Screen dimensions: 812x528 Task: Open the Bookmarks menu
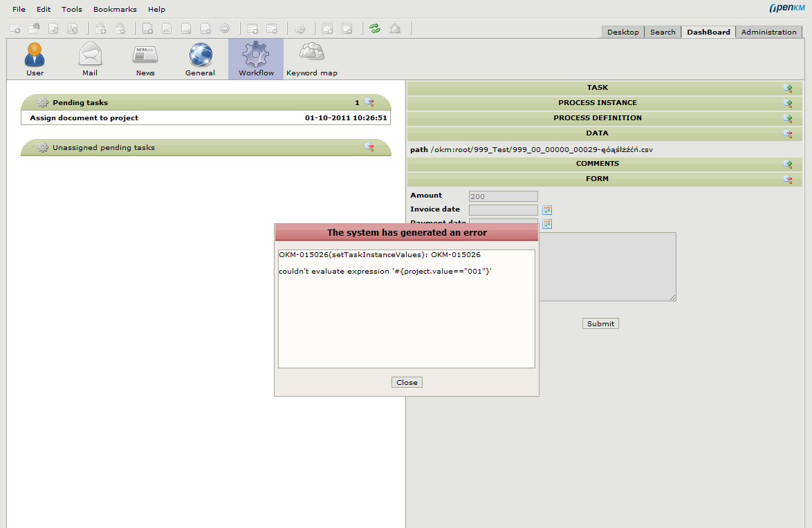[x=115, y=9]
